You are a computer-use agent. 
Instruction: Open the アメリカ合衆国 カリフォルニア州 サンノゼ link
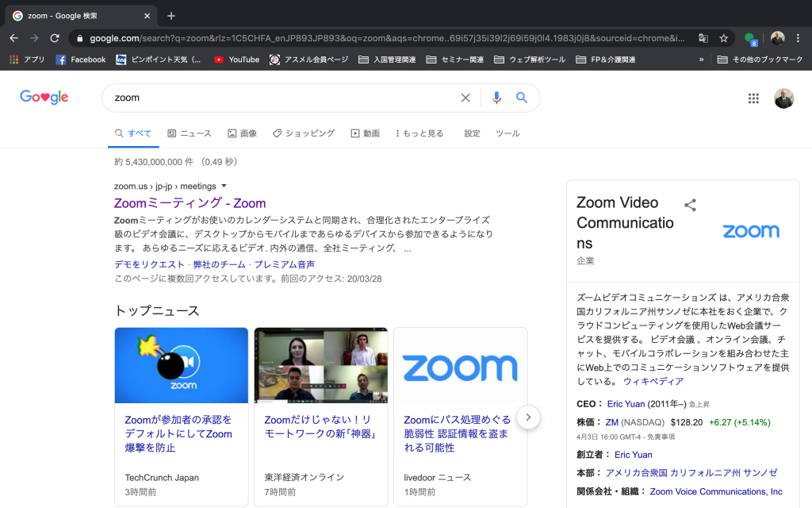(x=691, y=473)
